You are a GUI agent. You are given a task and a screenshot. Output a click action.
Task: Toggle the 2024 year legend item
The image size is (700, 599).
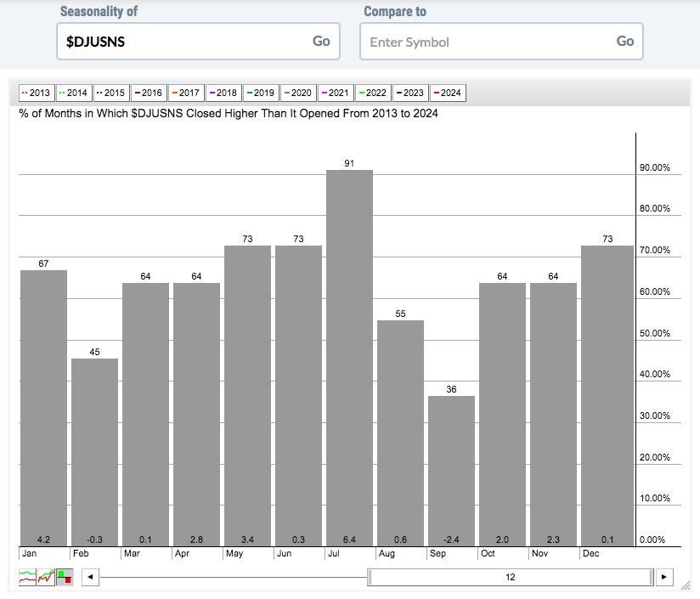click(x=447, y=93)
